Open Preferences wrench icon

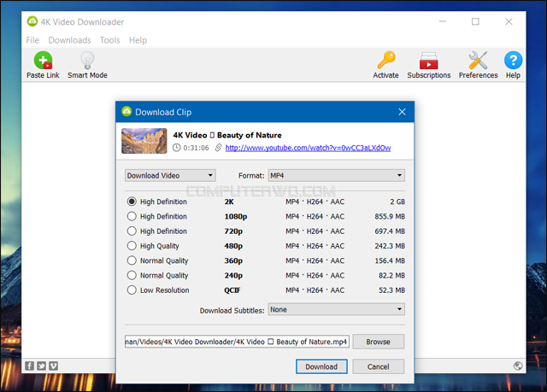coord(478,61)
